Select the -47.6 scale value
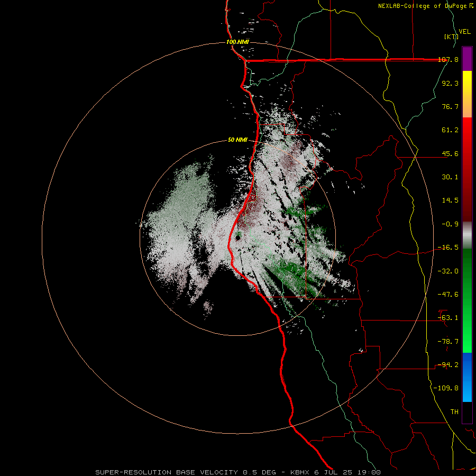The width and height of the screenshot is (476, 476). point(448,295)
